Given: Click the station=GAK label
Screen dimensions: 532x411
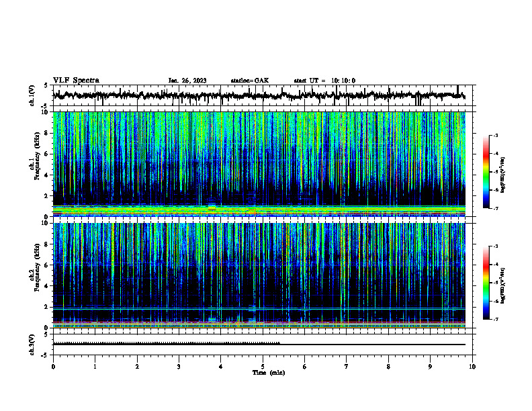Looking at the screenshot, I should [250, 81].
